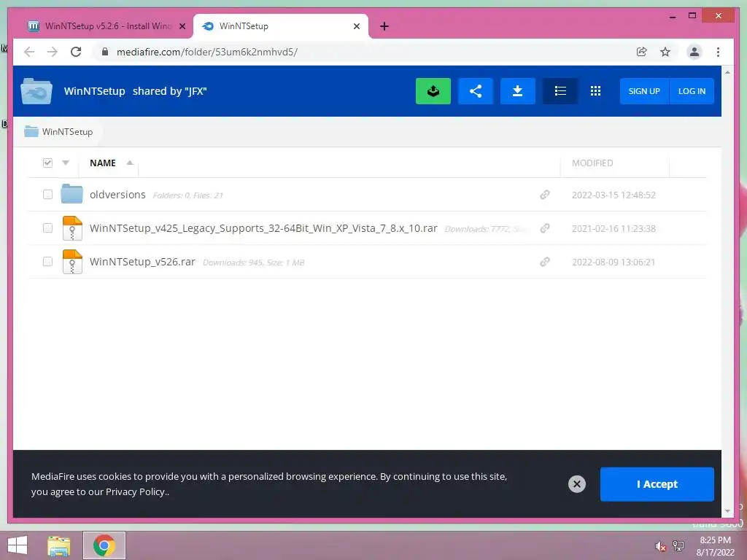View site security lock info
Screen dimensions: 747x560
[x=105, y=52]
